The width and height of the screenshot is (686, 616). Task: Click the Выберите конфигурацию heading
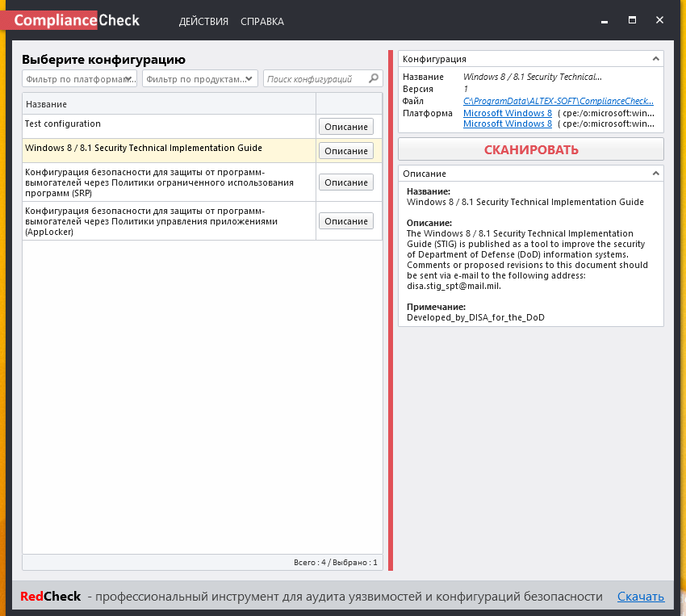[103, 59]
